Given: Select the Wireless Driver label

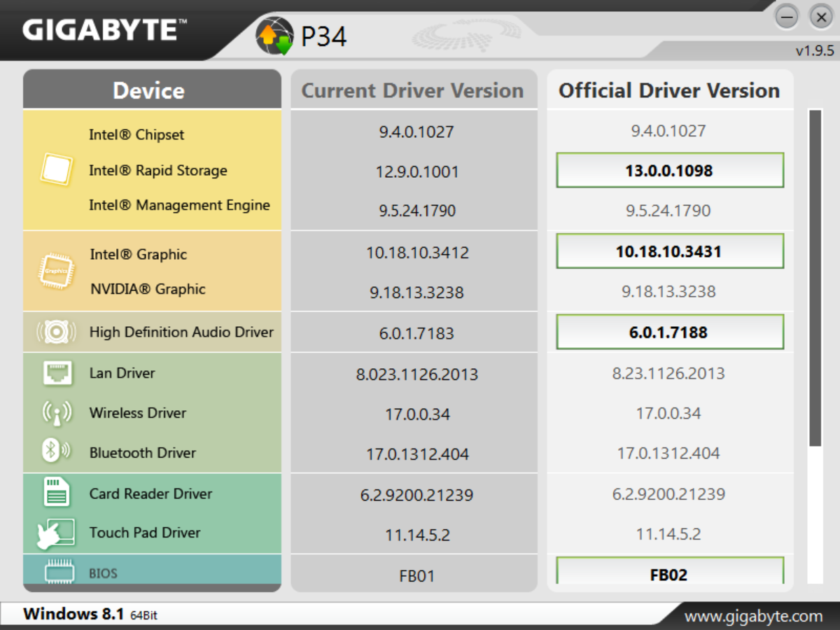Looking at the screenshot, I should [x=138, y=413].
